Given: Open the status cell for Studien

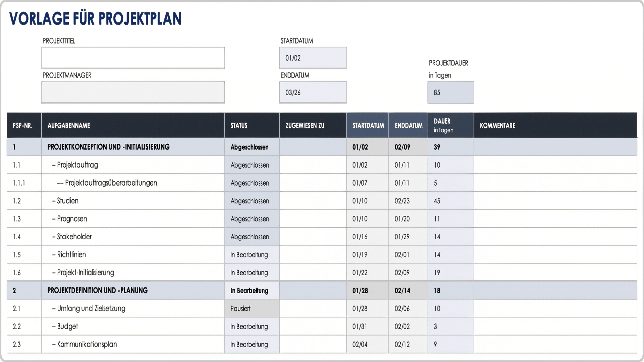Looking at the screenshot, I should tap(252, 201).
